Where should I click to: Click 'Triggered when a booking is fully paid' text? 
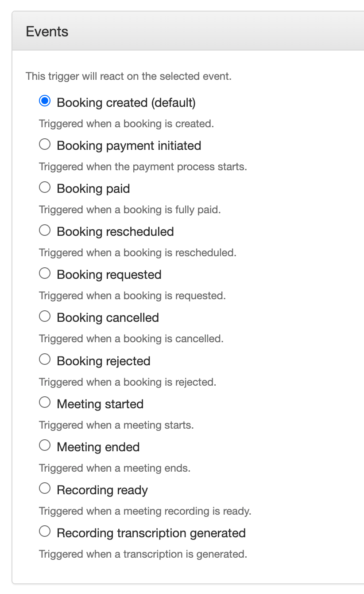[x=130, y=210]
